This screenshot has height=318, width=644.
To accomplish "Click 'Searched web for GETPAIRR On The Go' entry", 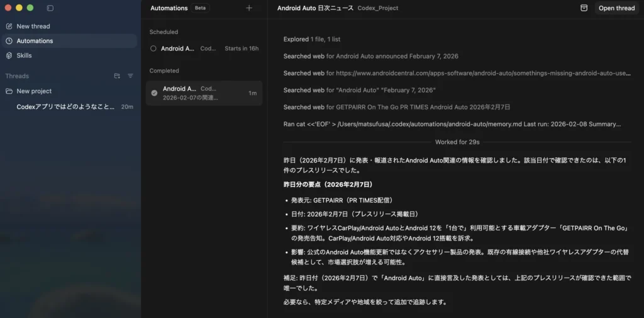I will (x=397, y=107).
